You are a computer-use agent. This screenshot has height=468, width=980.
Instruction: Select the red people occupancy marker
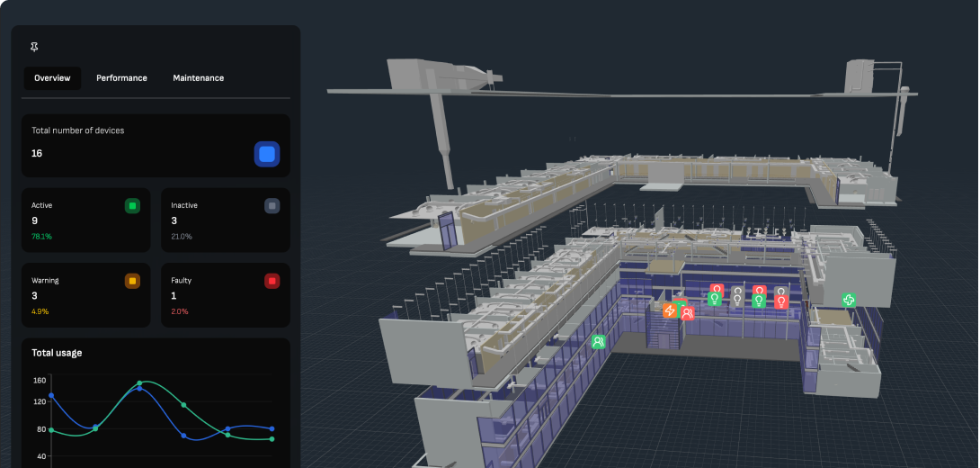point(688,313)
